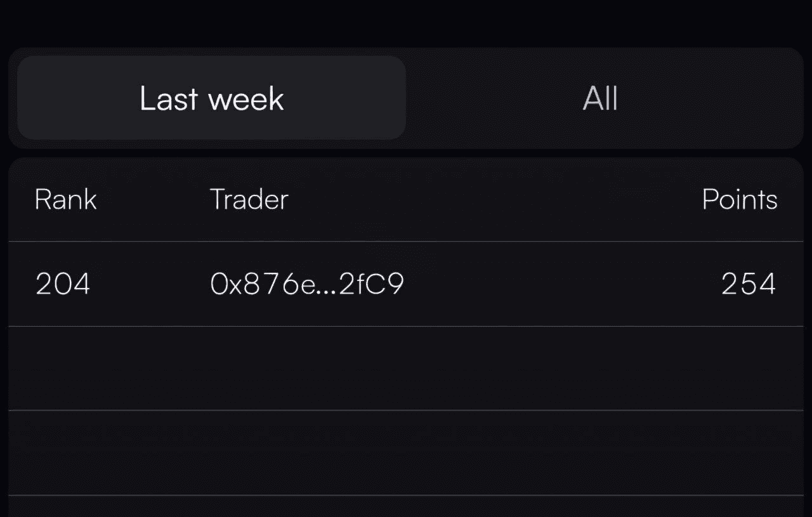812x517 pixels.
Task: Click empty row space between address and 254
Action: click(558, 284)
